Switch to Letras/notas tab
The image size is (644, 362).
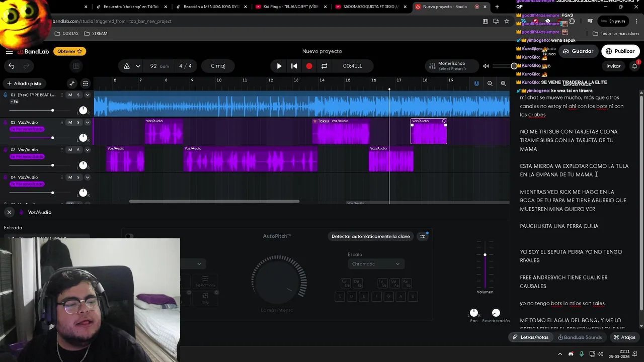coord(530,337)
